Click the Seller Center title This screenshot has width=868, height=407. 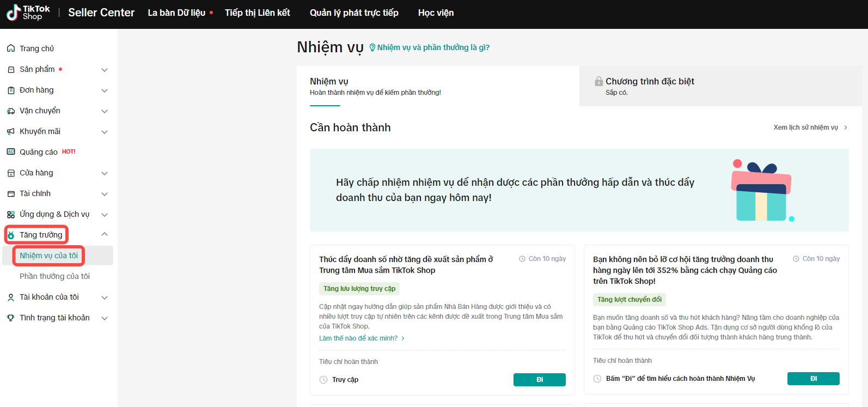tap(101, 13)
